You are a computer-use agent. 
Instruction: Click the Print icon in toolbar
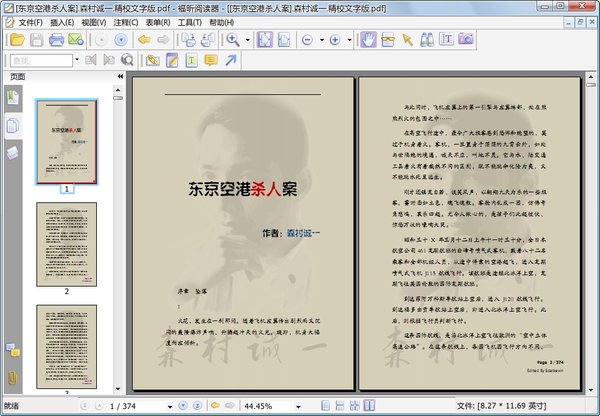[57, 40]
